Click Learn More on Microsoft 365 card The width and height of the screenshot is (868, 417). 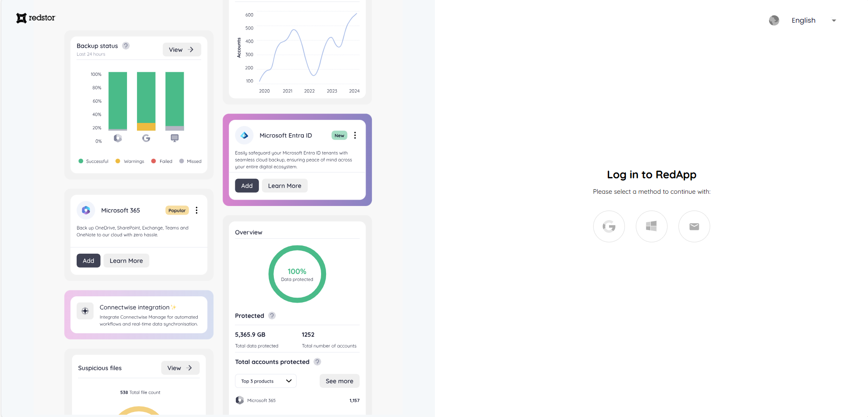[x=126, y=260]
